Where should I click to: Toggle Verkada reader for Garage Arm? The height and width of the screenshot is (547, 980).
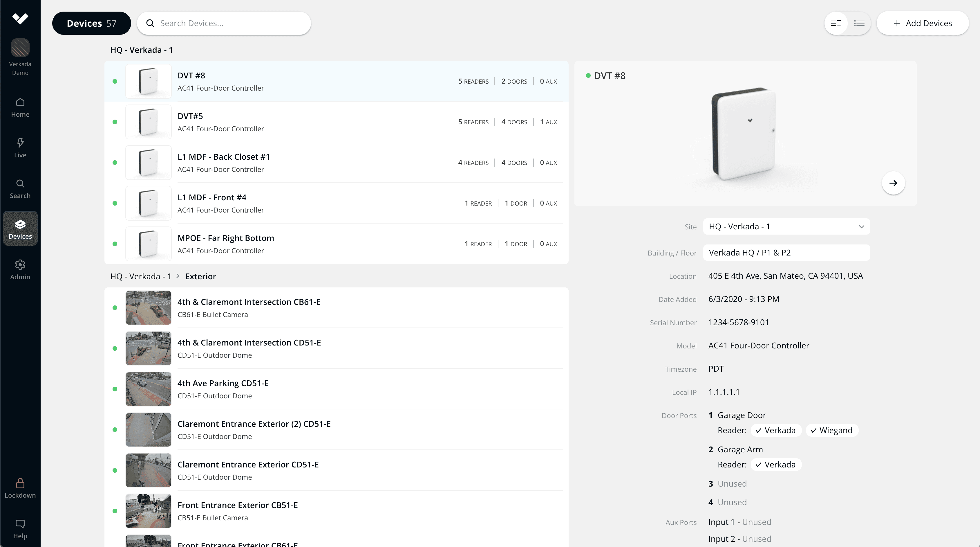pyautogui.click(x=776, y=464)
